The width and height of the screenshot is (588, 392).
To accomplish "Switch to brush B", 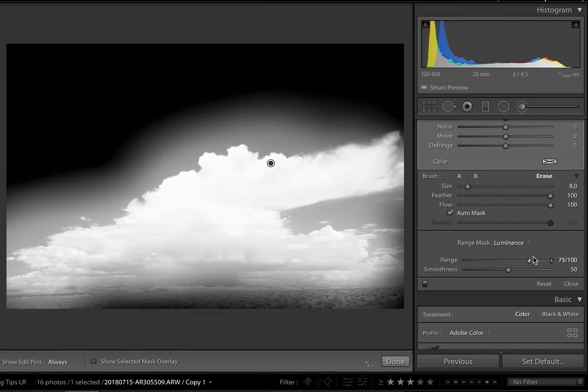I will click(476, 176).
